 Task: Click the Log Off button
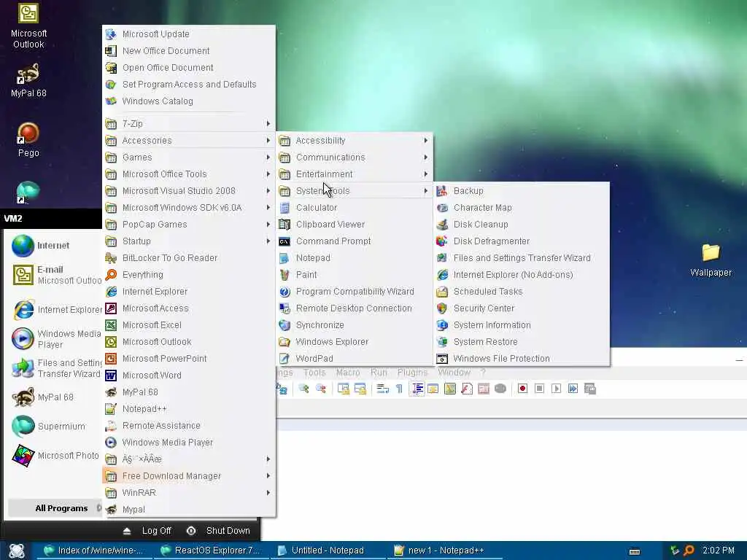pyautogui.click(x=147, y=531)
